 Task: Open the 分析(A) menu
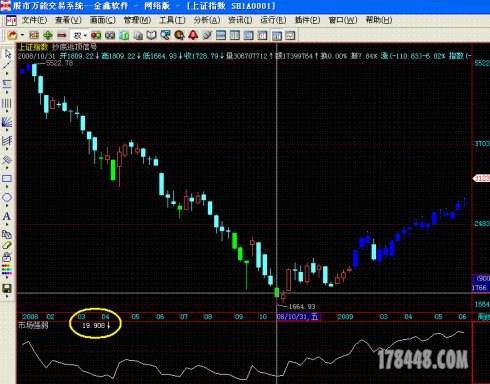207,20
